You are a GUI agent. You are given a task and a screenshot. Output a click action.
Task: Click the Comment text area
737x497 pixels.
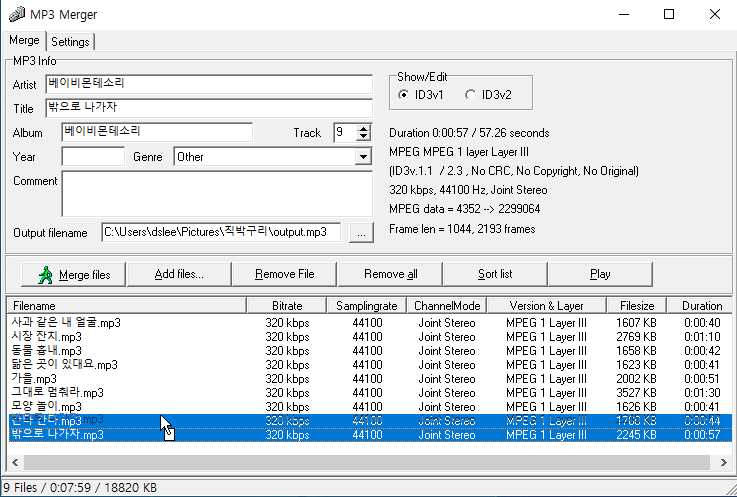pyautogui.click(x=216, y=193)
